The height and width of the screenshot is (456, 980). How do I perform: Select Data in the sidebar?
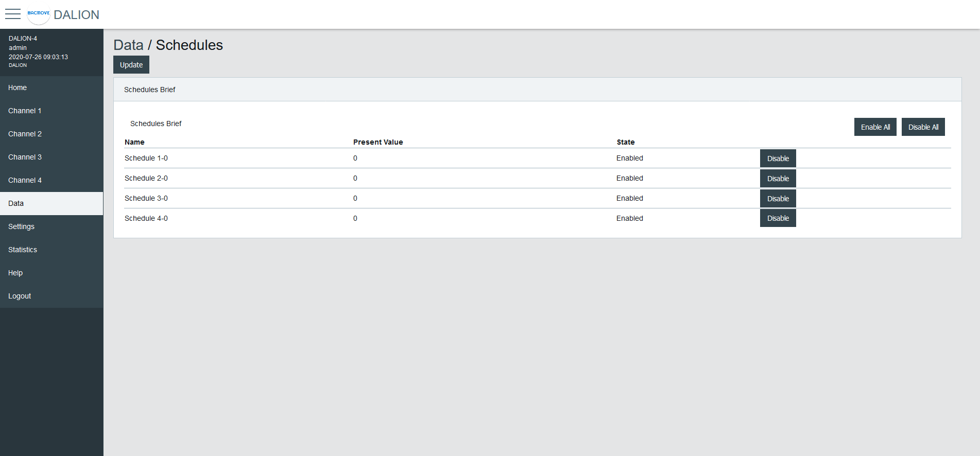pyautogui.click(x=16, y=203)
